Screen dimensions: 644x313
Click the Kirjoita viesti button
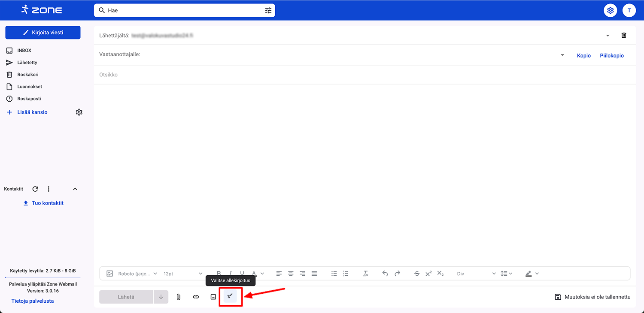[x=43, y=33]
